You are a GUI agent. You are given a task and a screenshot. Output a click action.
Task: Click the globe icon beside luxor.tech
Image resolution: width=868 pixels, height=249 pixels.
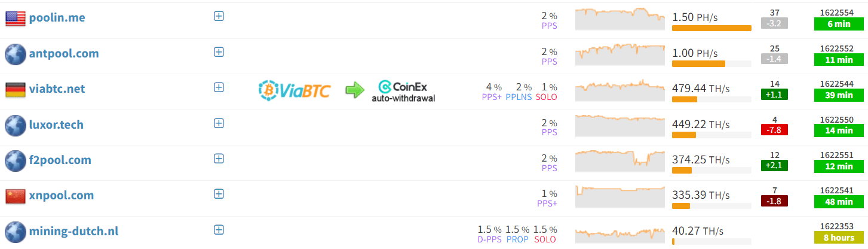click(15, 125)
